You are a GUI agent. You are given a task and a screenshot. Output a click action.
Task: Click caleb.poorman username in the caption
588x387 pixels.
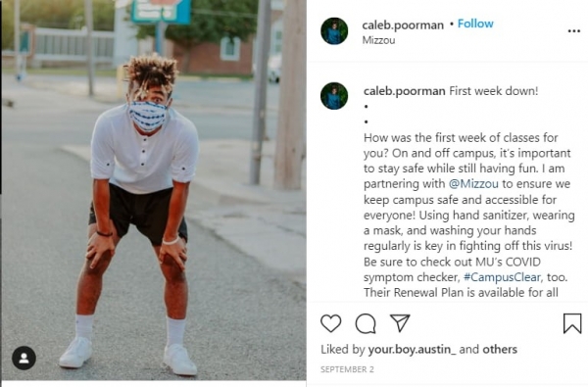click(x=404, y=91)
